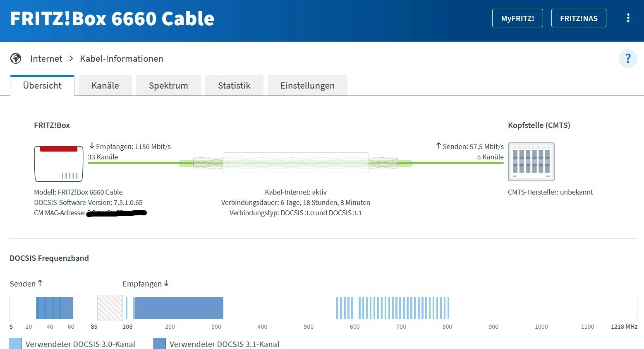This screenshot has height=349, width=644.
Task: Click the Kopfstelle CMTS server icon
Action: (531, 162)
